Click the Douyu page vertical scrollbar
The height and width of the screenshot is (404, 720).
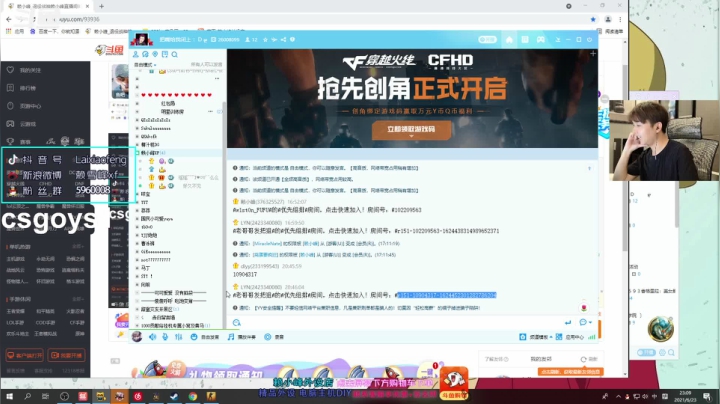(625, 156)
